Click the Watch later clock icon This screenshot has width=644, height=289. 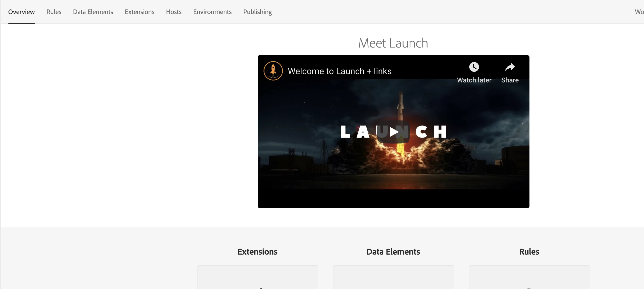(474, 67)
